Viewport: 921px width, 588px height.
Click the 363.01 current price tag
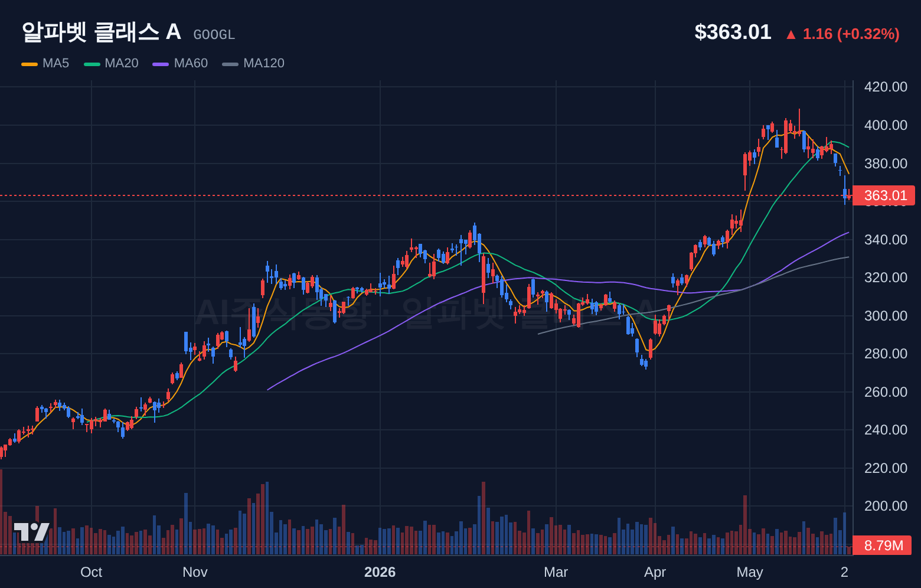click(884, 195)
